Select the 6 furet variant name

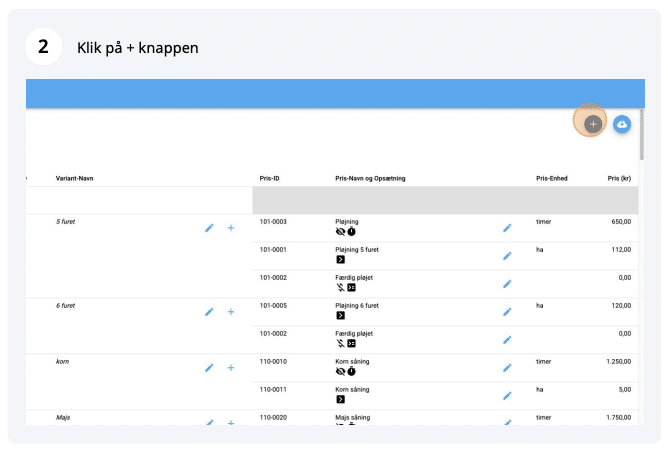tap(66, 306)
